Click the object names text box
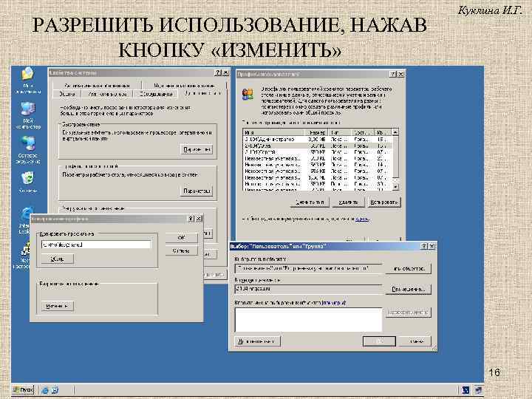 [308, 320]
